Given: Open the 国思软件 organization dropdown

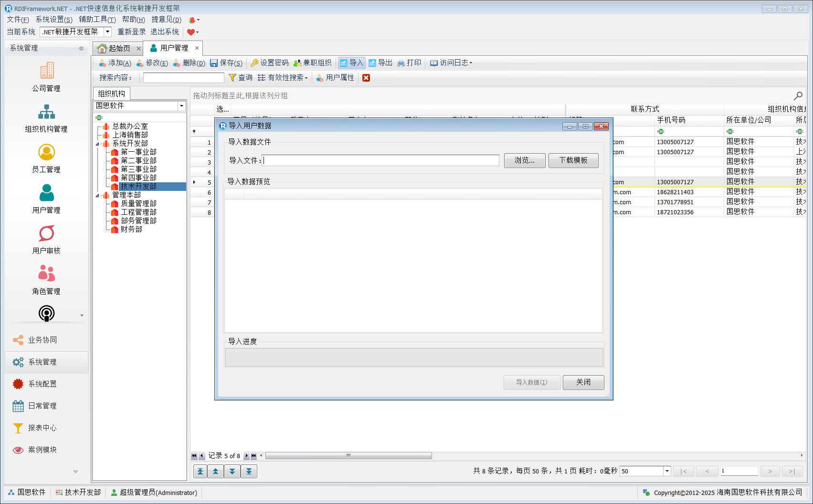Looking at the screenshot, I should [181, 106].
